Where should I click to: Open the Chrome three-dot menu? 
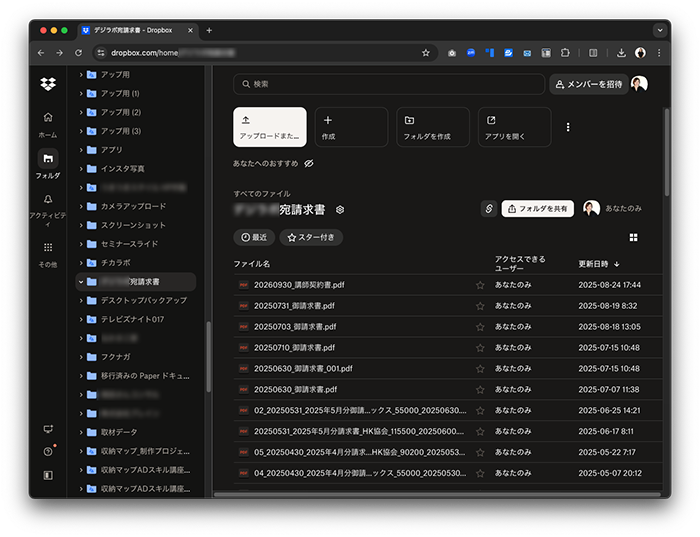[659, 53]
